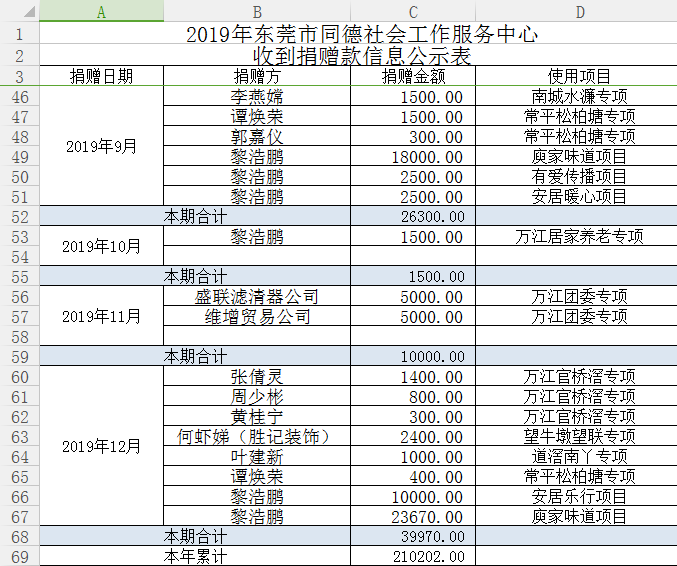Click donor cell 张倩灵
Image resolution: width=677 pixels, height=566 pixels.
[x=257, y=376]
